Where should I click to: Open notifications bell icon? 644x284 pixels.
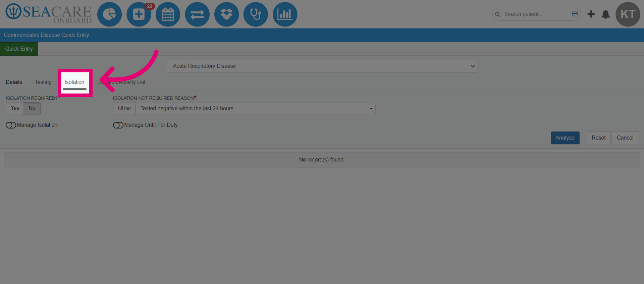click(606, 14)
